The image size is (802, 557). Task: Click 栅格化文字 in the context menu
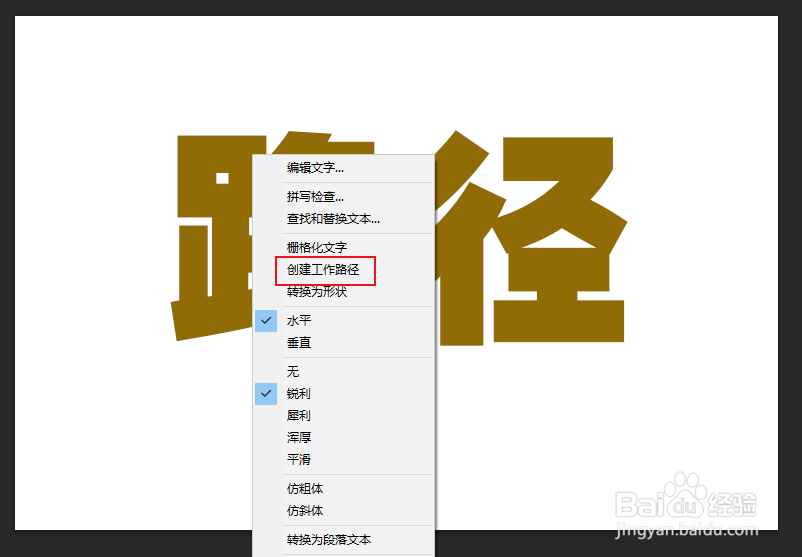pos(344,248)
